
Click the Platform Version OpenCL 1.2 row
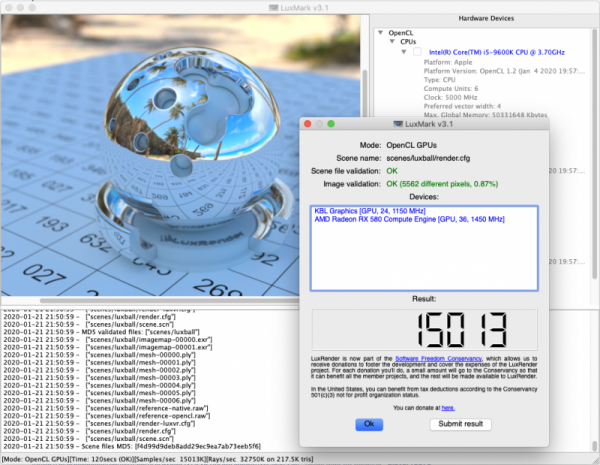pos(504,71)
